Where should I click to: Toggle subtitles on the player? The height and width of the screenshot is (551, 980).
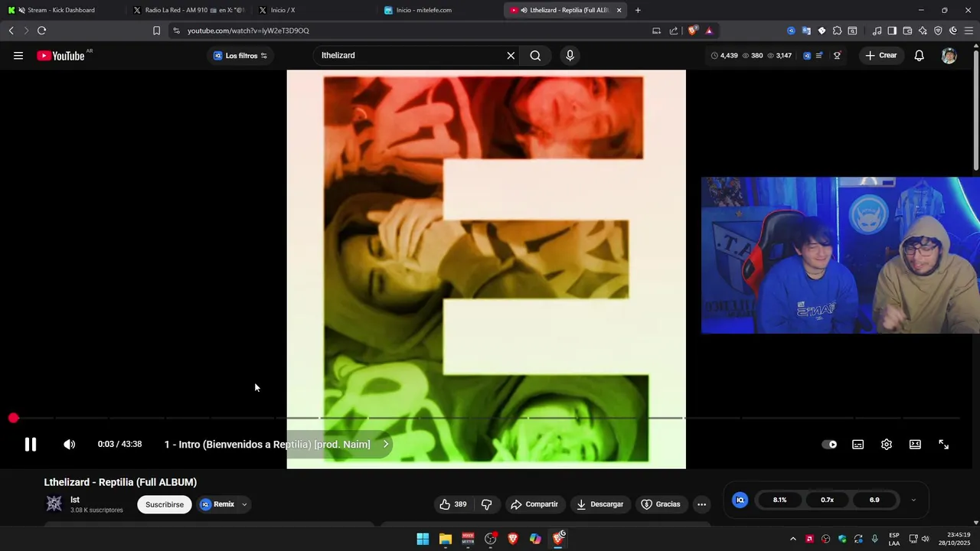coord(858,445)
